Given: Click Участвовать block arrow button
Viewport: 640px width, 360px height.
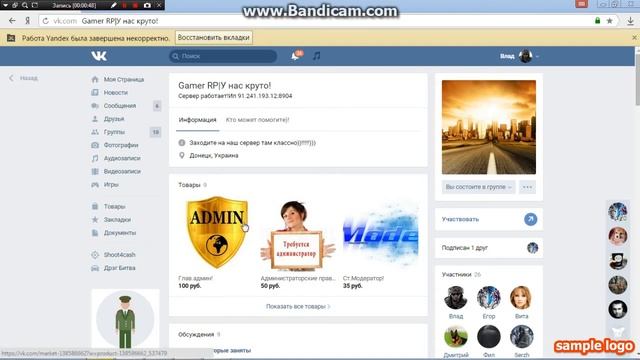Looking at the screenshot, I should tap(531, 219).
